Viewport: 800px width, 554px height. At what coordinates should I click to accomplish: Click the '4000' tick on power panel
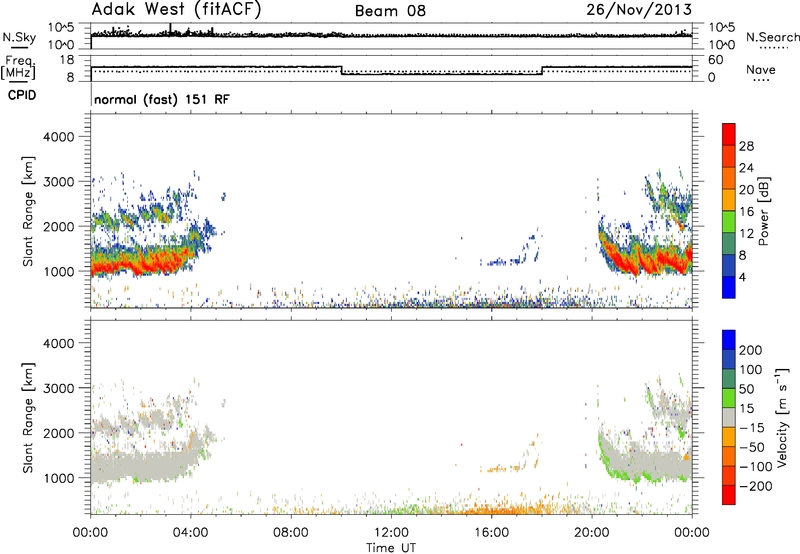(58, 137)
